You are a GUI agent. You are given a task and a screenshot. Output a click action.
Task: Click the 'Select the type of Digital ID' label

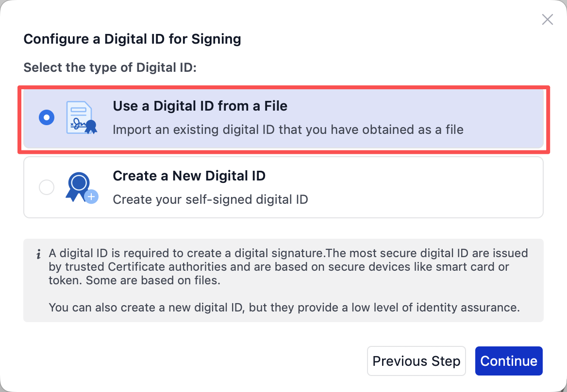pyautogui.click(x=110, y=67)
